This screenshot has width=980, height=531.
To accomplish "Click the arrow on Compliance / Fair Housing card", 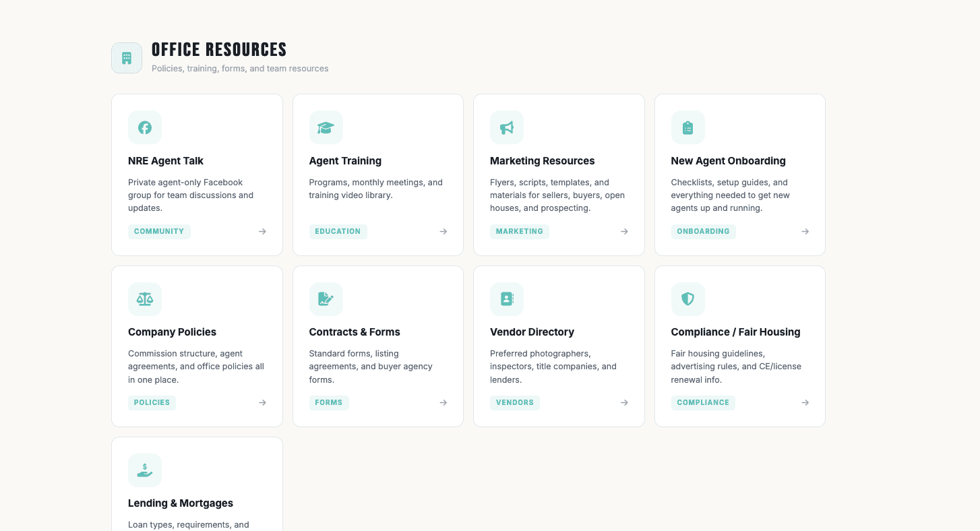I will tap(805, 402).
